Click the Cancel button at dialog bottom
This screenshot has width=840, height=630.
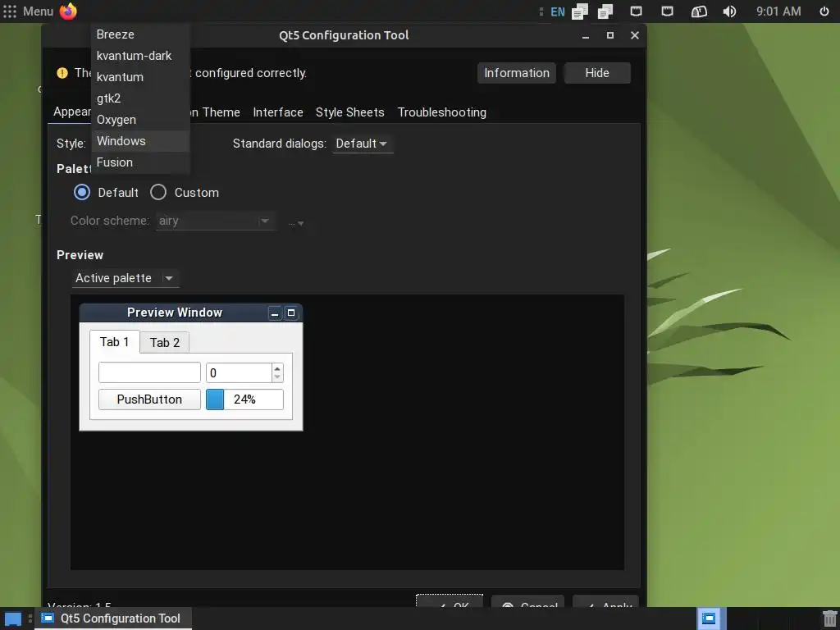point(527,601)
